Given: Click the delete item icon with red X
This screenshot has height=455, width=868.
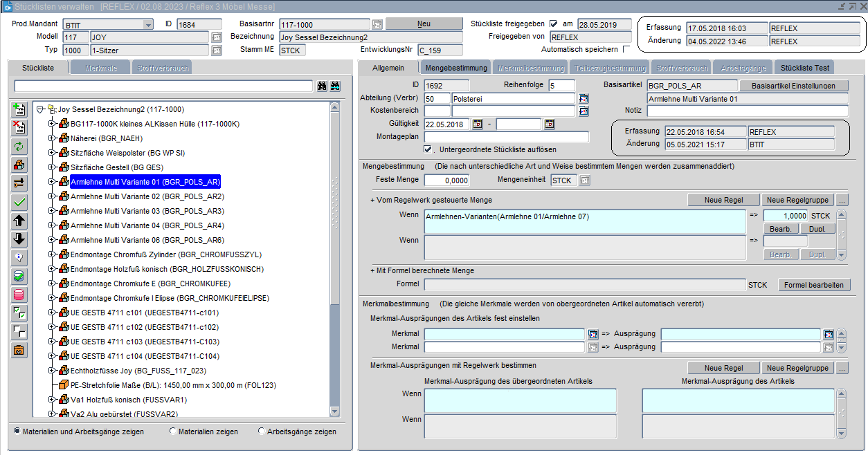Looking at the screenshot, I should coord(19,128).
